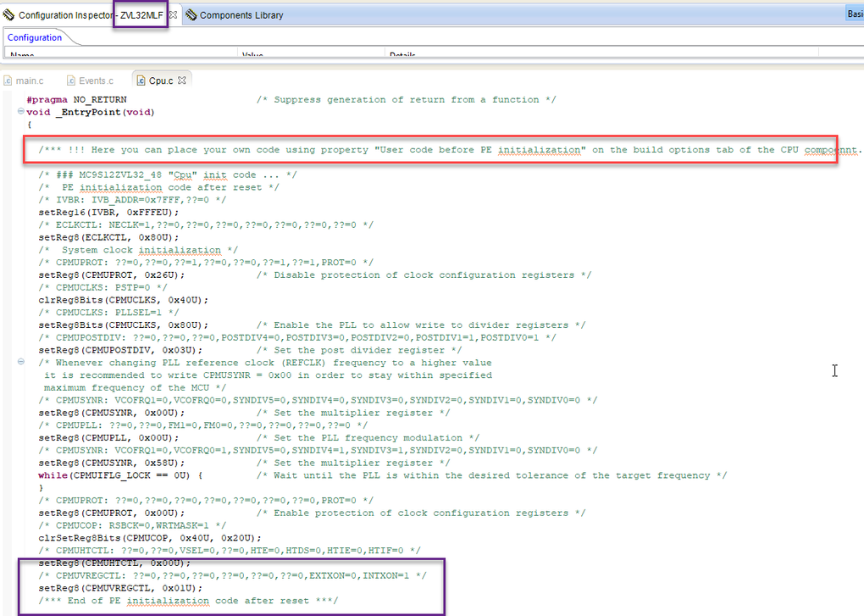Screen dimensions: 864x616
Task: Click 'Set the post divider register' comment
Action: [358, 351]
